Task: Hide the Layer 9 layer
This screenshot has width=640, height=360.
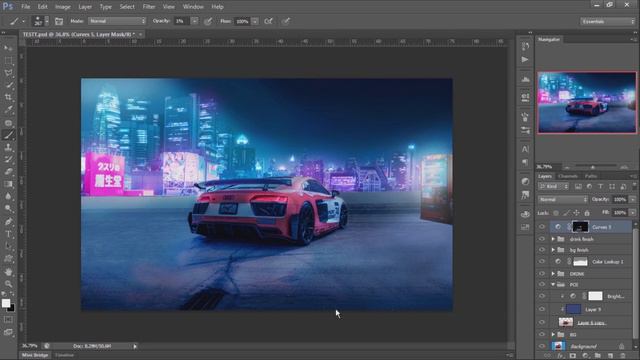Action: [x=542, y=309]
